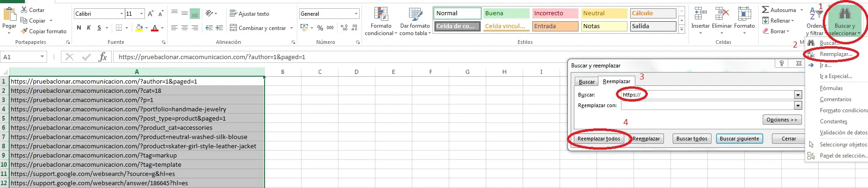Click the Reemplazar con input field
The image size is (868, 188).
(707, 106)
